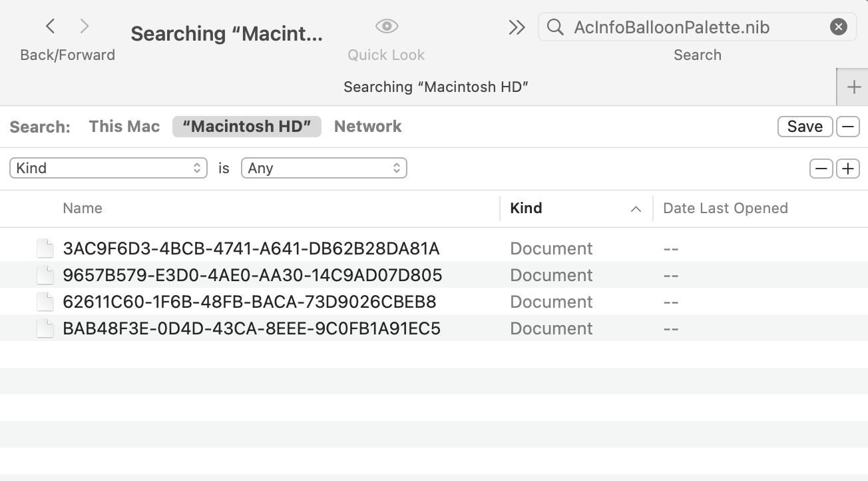The height and width of the screenshot is (481, 868).
Task: Click the double-chevron overflow toolbar icon
Action: [x=516, y=28]
